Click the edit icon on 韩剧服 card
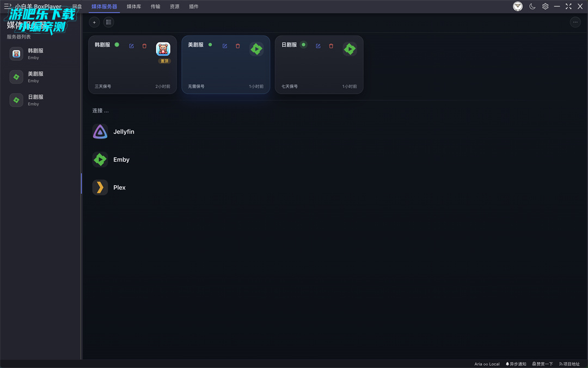Screen dimensions: 588x368 [x=131, y=46]
